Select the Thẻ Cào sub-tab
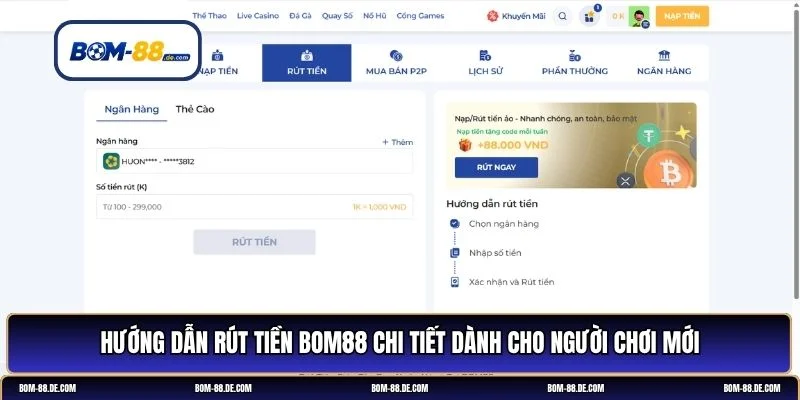 click(195, 109)
